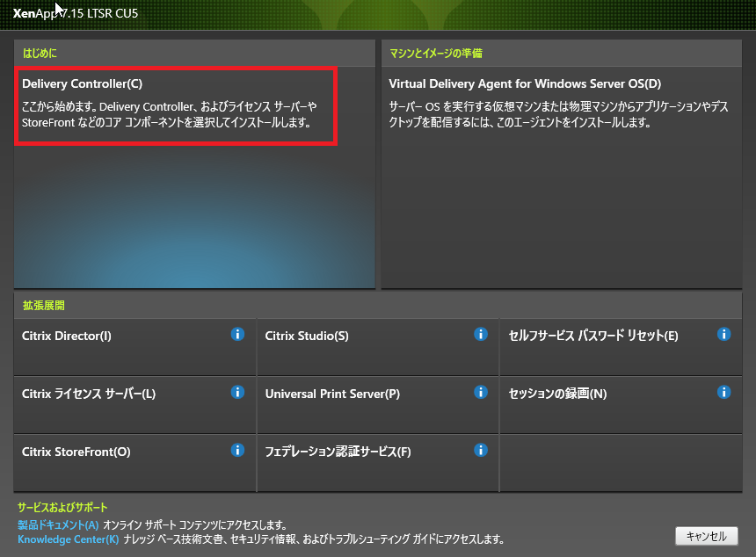Select Citrix Studio(S) tile
The width and height of the screenshot is (756, 557).
(307, 336)
